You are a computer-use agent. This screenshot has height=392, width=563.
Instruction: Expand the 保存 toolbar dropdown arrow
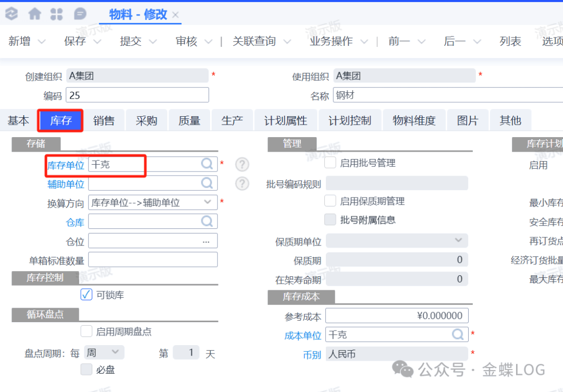click(97, 42)
